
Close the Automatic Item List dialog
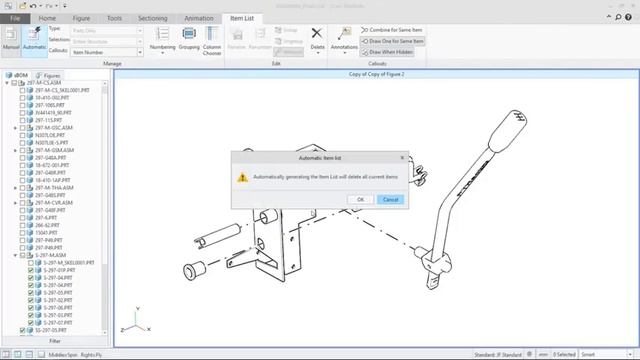click(x=402, y=158)
